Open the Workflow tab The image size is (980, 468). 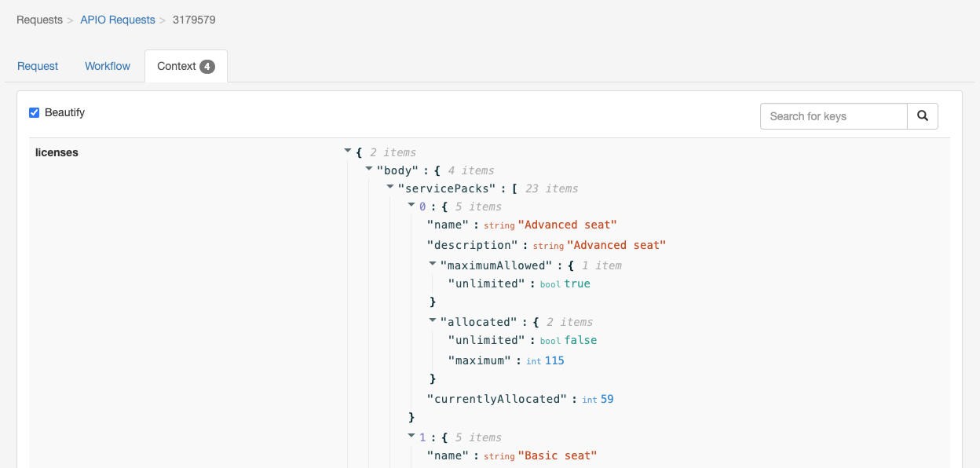coord(108,66)
